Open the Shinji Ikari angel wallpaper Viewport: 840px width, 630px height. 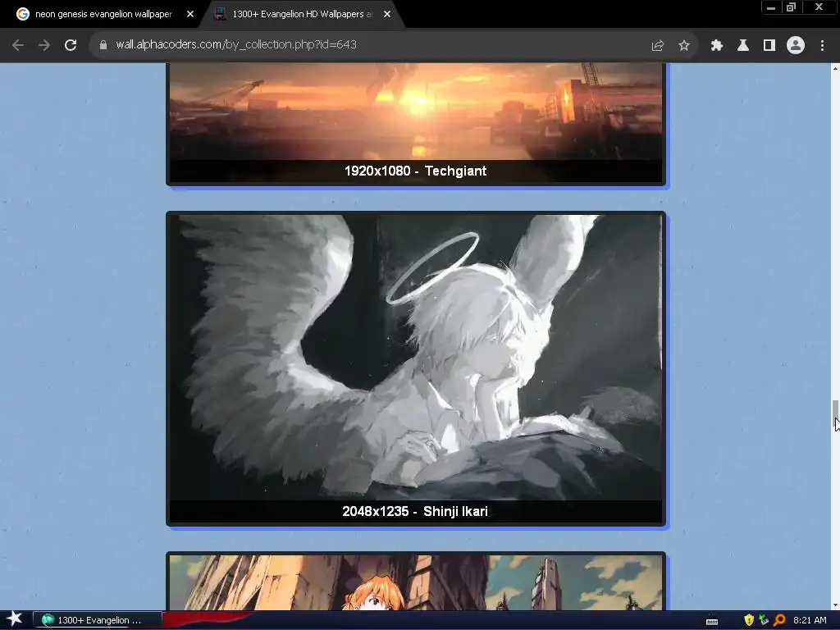pyautogui.click(x=416, y=358)
